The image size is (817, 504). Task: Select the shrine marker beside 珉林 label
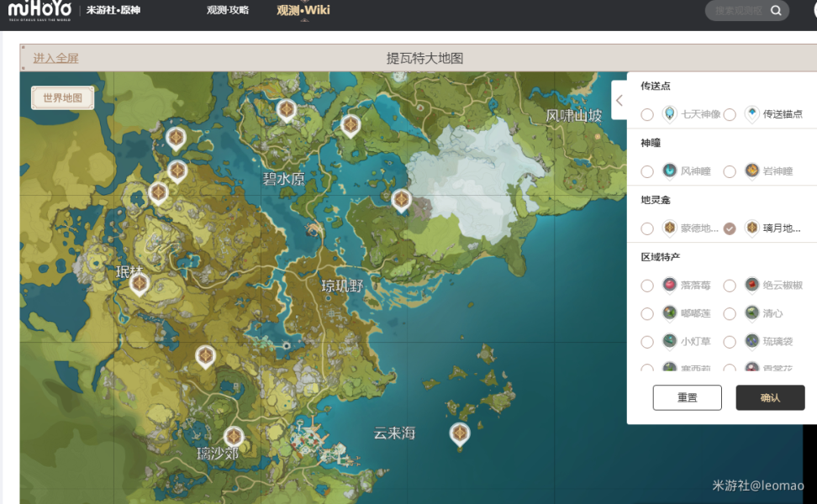tap(140, 285)
